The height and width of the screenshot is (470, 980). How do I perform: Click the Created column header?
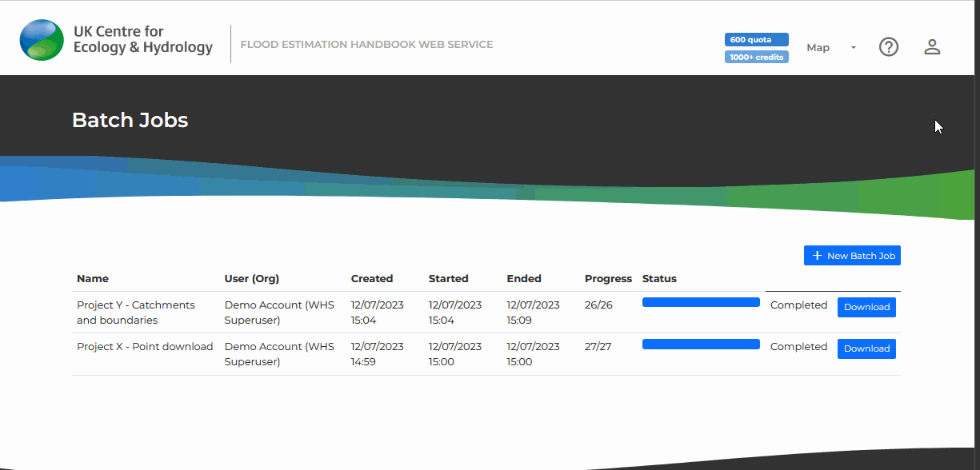[x=372, y=279]
